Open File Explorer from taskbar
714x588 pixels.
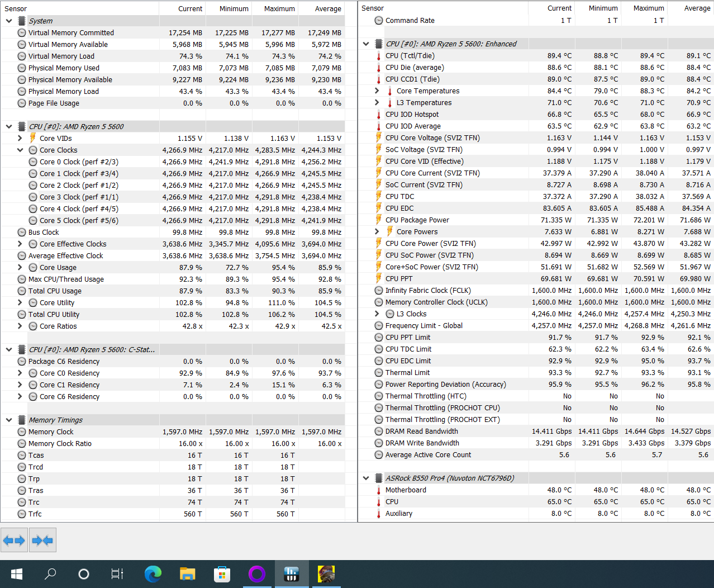[x=188, y=574]
